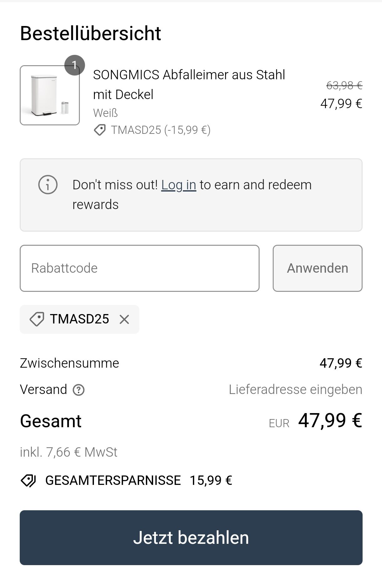Click the Anwenden button

click(x=317, y=268)
